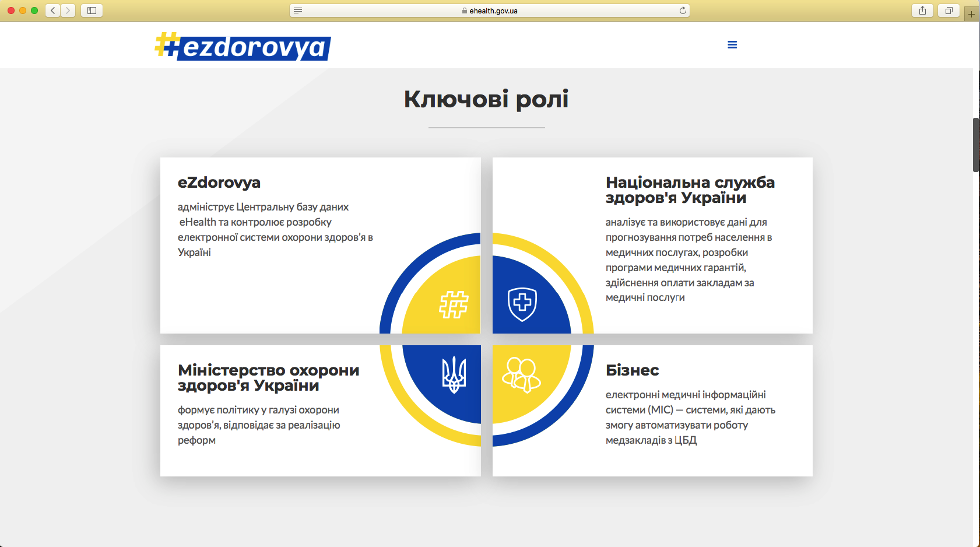
Task: Click the description формує політику у галузі охорони
Action: (259, 425)
